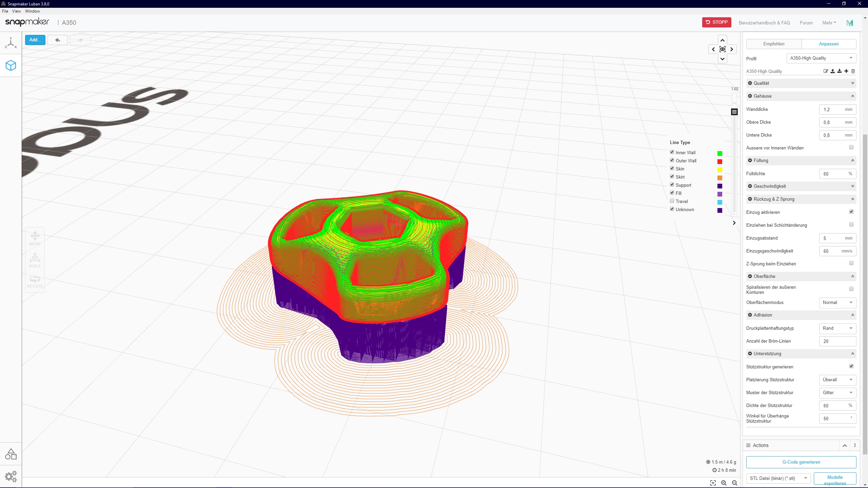
Task: Enable Z-Sprung beim Einziehen checkbox
Action: pyautogui.click(x=851, y=263)
